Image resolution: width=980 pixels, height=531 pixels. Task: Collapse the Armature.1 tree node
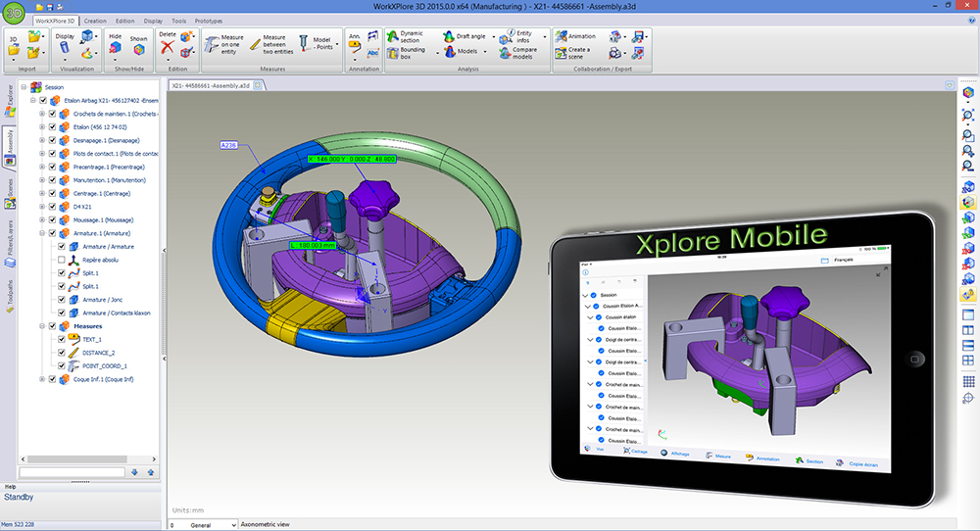[x=42, y=233]
